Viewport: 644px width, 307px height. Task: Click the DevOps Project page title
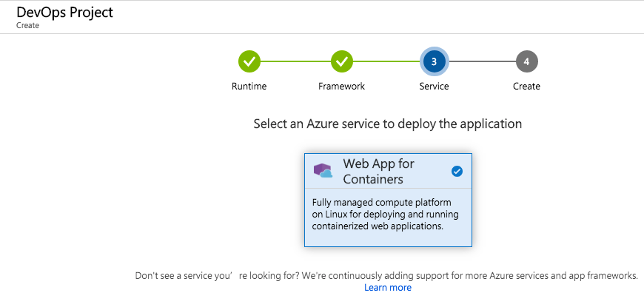[x=65, y=12]
